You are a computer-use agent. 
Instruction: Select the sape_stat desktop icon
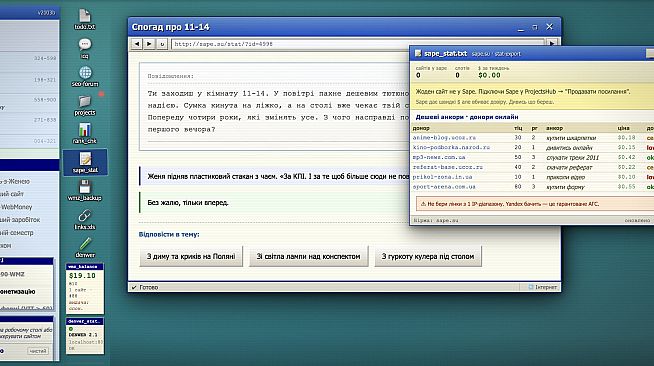[x=85, y=162]
